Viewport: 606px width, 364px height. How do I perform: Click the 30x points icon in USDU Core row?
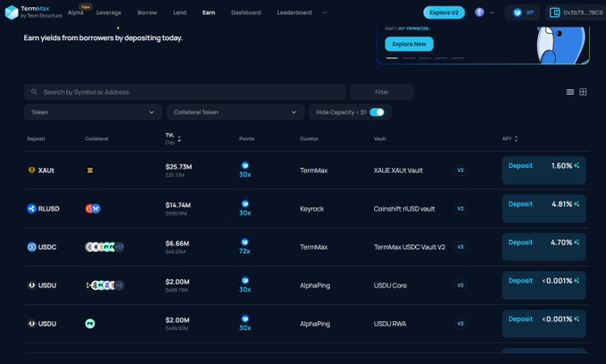pyautogui.click(x=245, y=280)
